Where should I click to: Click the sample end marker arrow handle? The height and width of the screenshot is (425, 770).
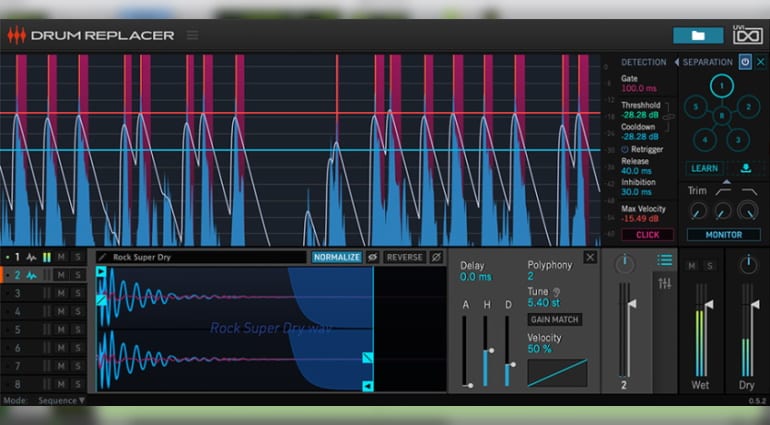point(368,386)
